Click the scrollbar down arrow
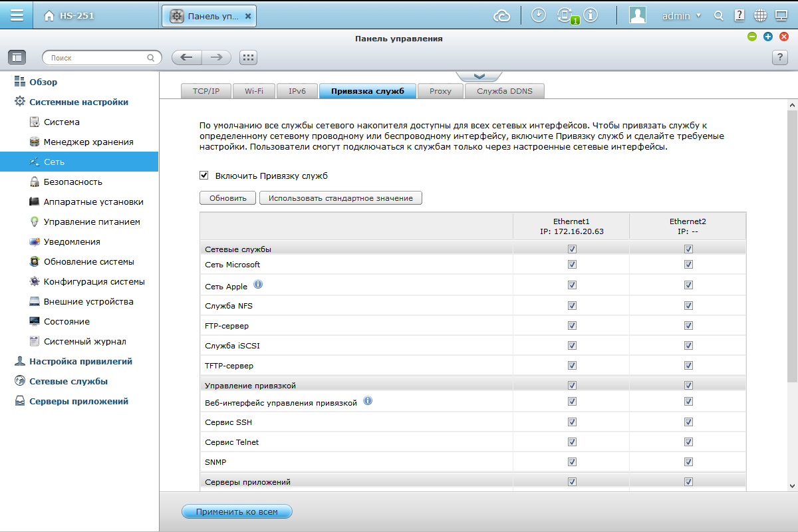798x532 pixels. coord(792,486)
